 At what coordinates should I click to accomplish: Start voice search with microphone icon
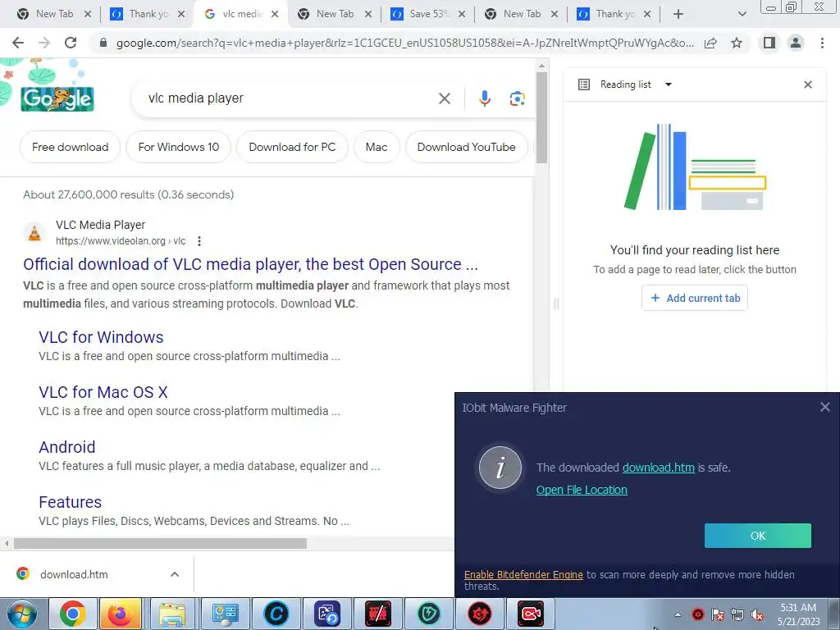tap(484, 98)
